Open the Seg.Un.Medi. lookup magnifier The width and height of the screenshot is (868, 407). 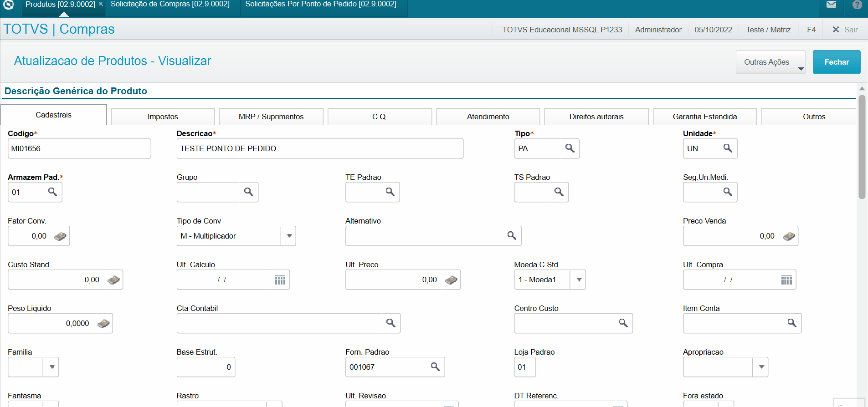tap(728, 192)
